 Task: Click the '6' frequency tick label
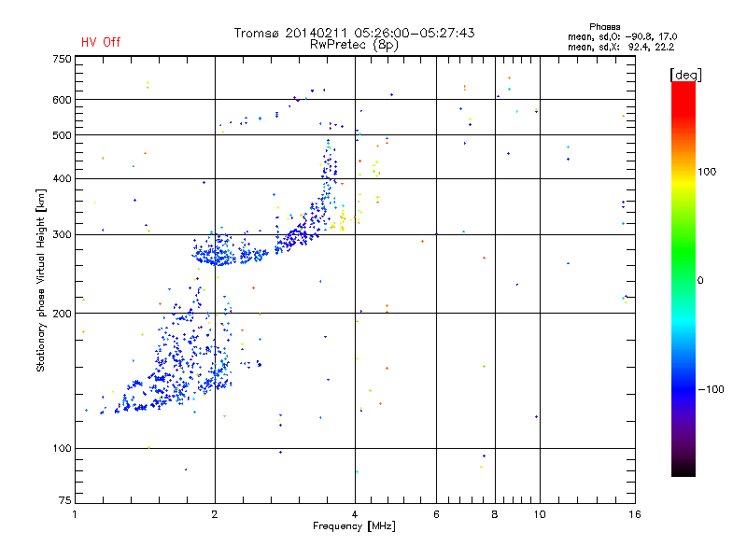[436, 514]
